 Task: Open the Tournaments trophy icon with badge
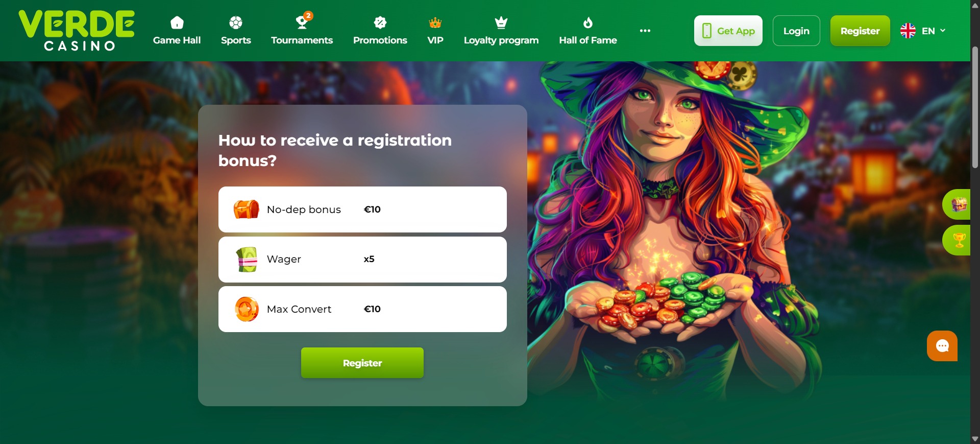(303, 21)
